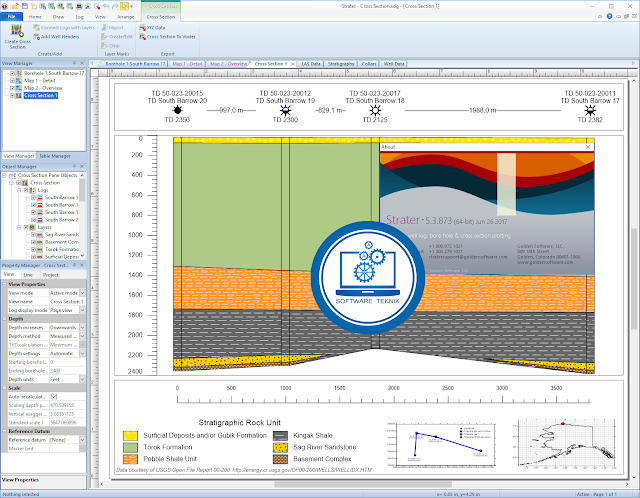The width and height of the screenshot is (640, 498).
Task: Switch to Project tab in Property Manager
Action: click(x=51, y=275)
